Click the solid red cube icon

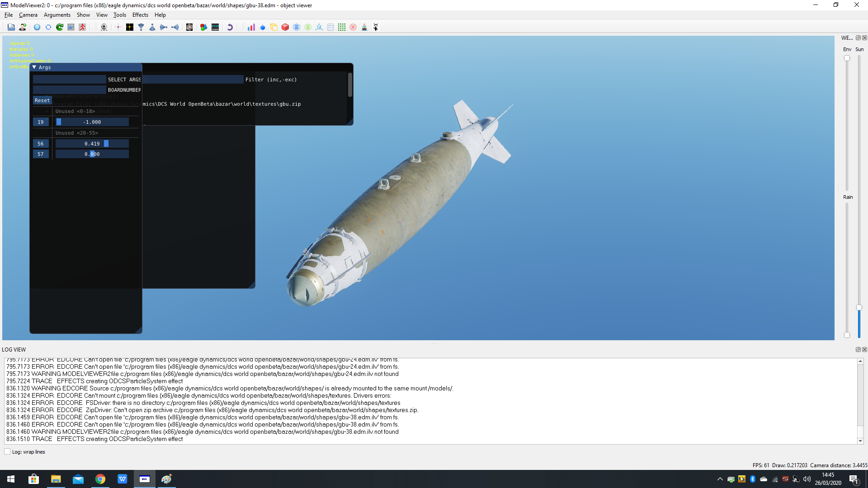coord(285,27)
